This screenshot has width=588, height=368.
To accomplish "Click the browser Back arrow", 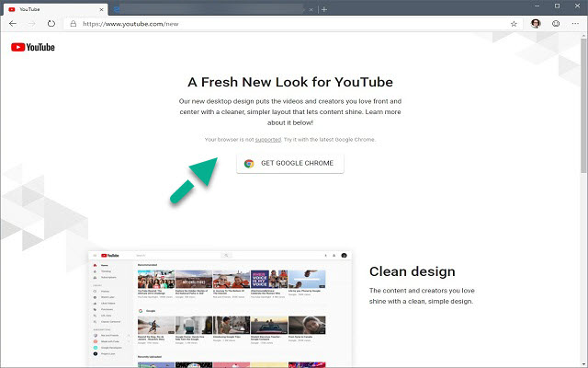I will pos(13,23).
